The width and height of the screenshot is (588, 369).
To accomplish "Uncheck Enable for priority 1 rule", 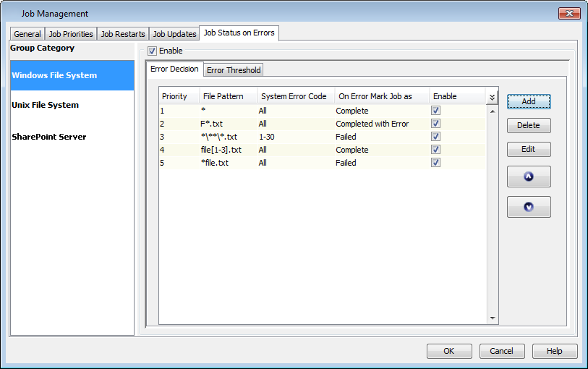I will coord(435,111).
